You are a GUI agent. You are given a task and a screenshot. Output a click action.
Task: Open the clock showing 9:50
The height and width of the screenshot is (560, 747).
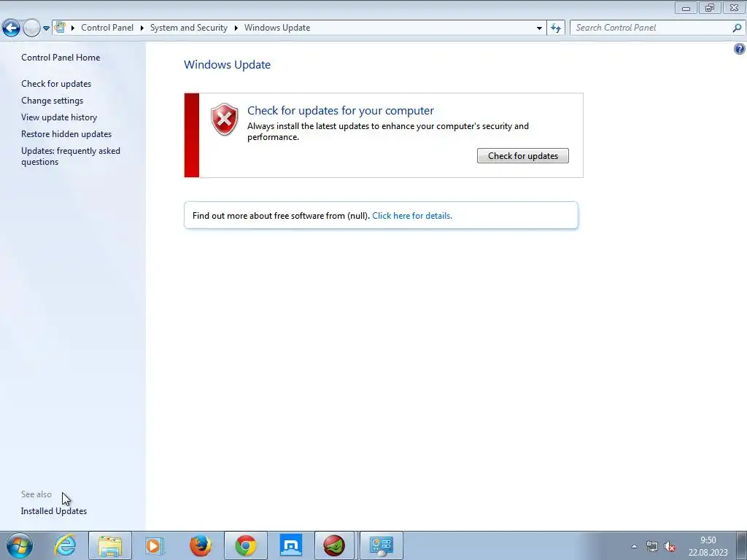(708, 545)
